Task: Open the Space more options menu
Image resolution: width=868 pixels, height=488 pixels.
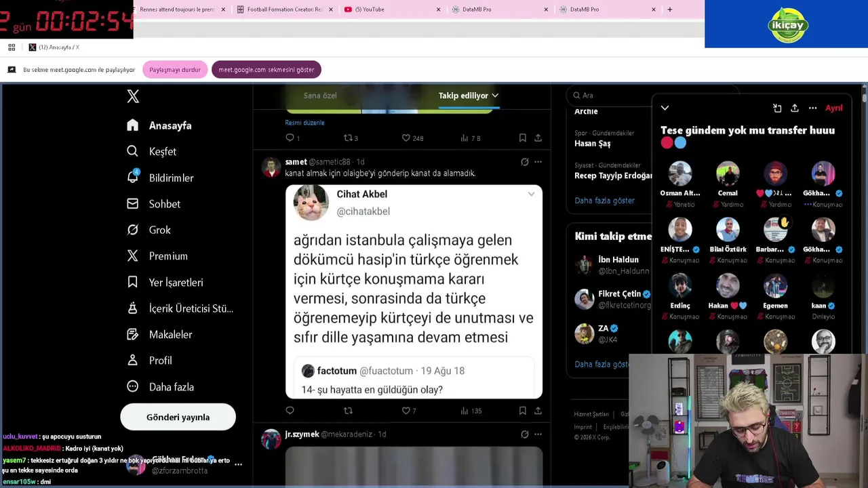Action: (812, 108)
